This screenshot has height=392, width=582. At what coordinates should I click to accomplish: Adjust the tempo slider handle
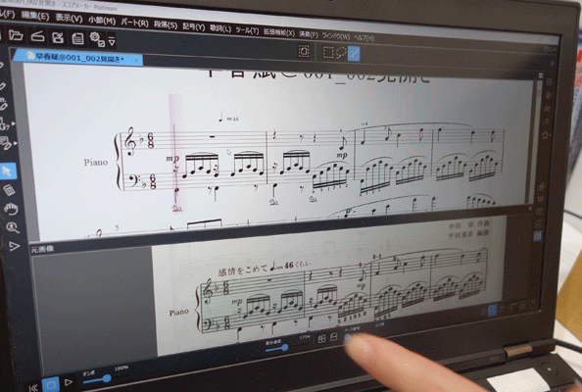(x=107, y=378)
